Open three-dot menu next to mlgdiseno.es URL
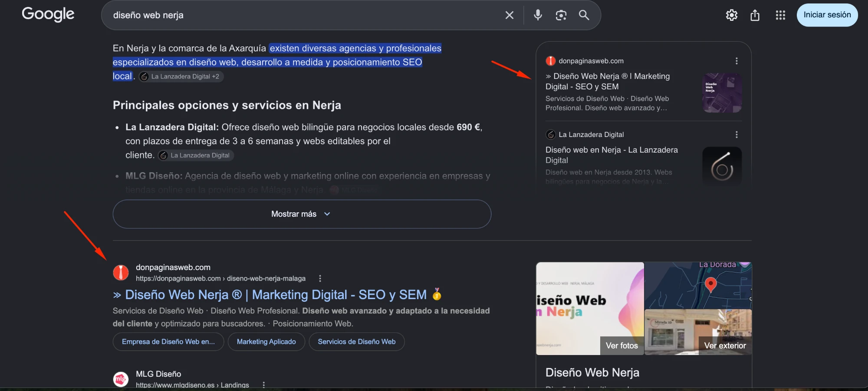Screen dimensions: 868x391 [263, 385]
